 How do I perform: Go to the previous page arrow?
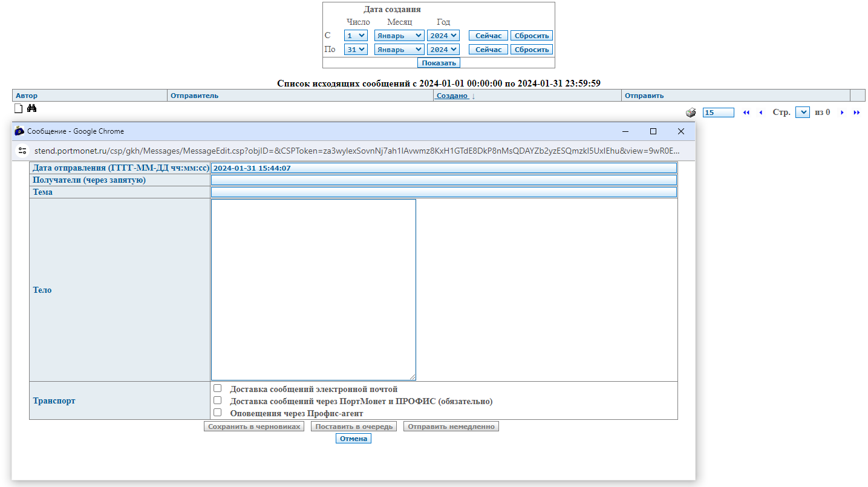760,113
